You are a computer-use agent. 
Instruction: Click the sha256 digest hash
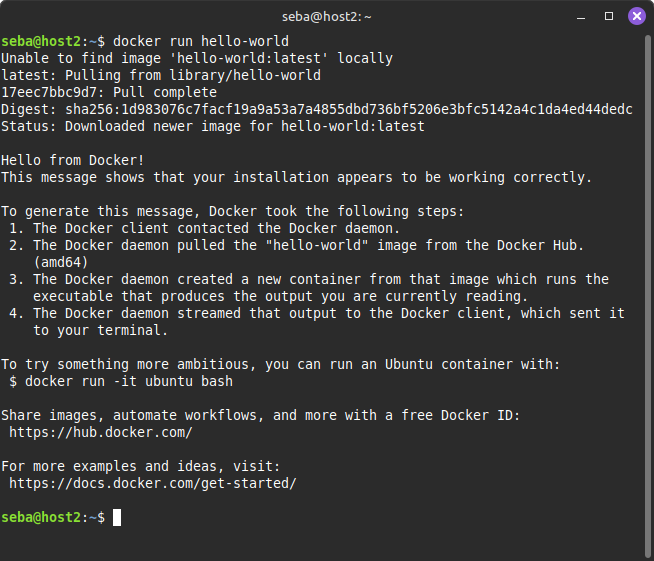click(349, 109)
